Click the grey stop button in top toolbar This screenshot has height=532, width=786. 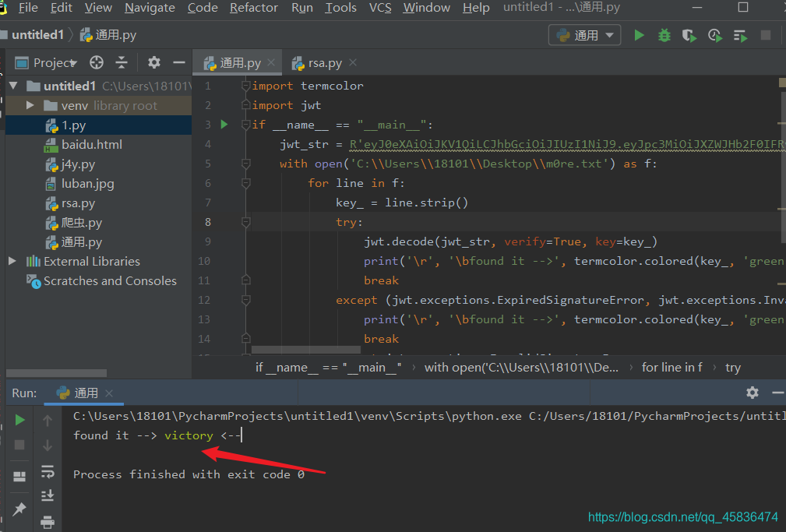coord(766,35)
